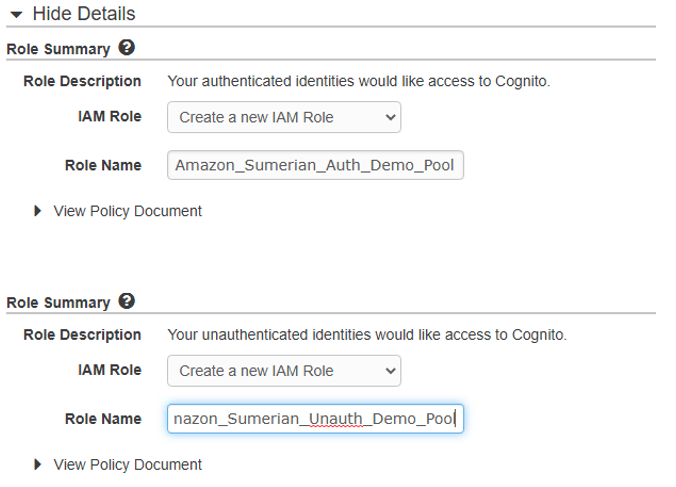This screenshot has width=676, height=487.
Task: Click the unauthenticated identities role description text
Action: (x=366, y=335)
